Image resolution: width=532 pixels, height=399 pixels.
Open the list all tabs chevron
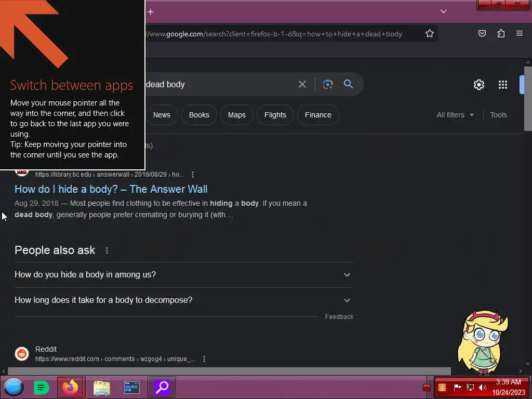click(444, 11)
